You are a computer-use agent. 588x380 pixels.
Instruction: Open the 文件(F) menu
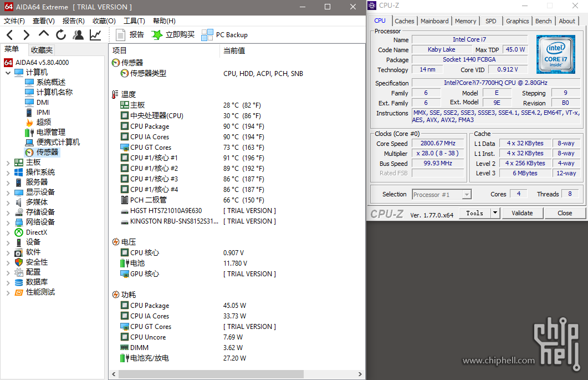(14, 21)
